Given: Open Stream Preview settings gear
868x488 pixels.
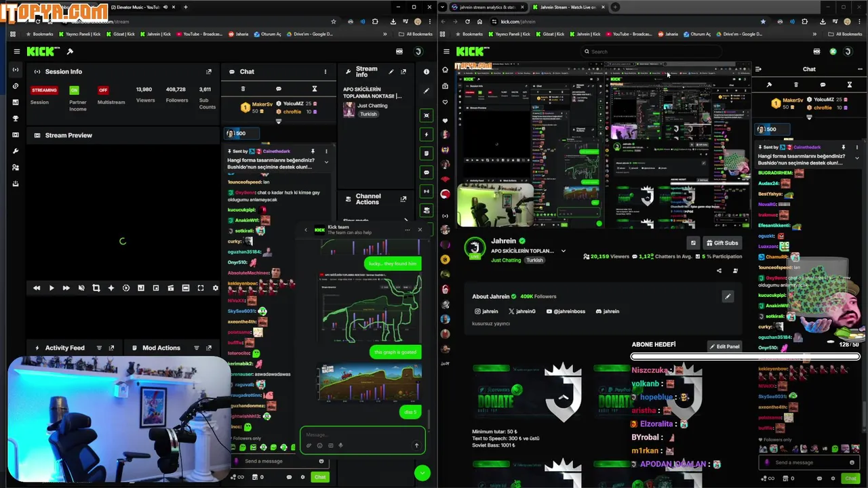Looking at the screenshot, I should pyautogui.click(x=216, y=288).
